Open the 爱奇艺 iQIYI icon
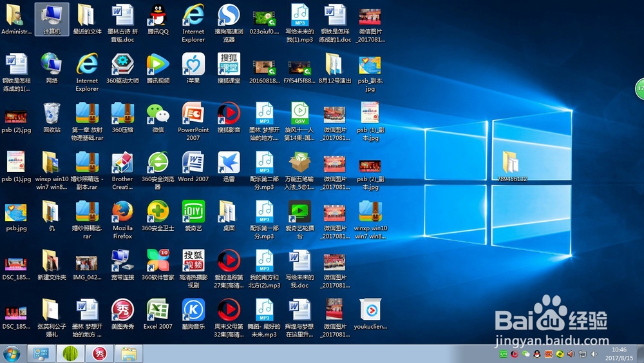Screen dimensions: 644x363 (x=193, y=216)
